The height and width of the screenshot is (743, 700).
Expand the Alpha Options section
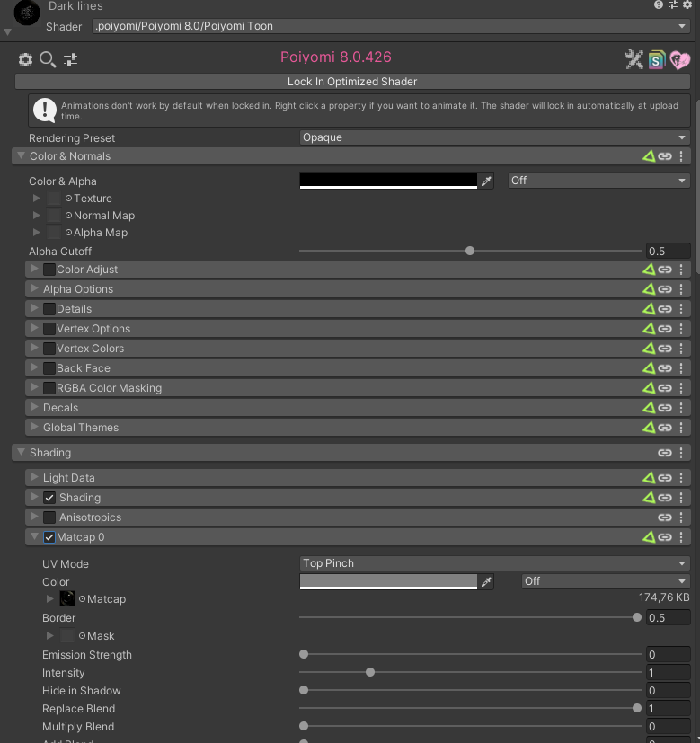pos(34,288)
